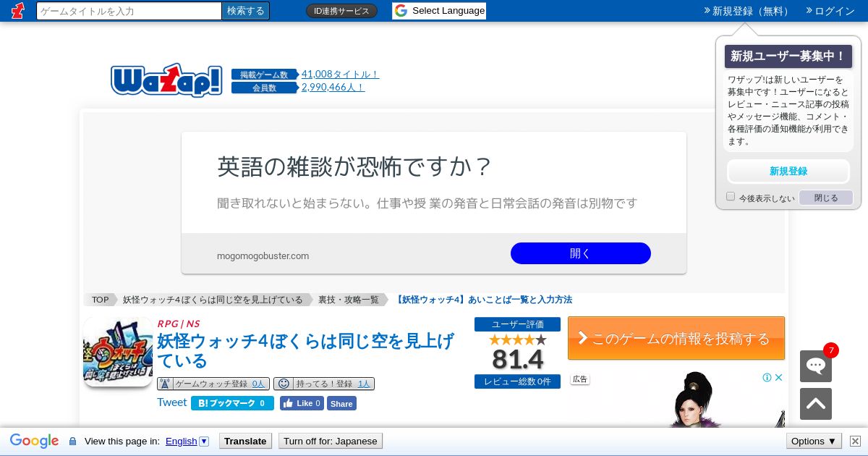Click the antenna icon on game watch button
The image size is (868, 456).
[x=165, y=384]
